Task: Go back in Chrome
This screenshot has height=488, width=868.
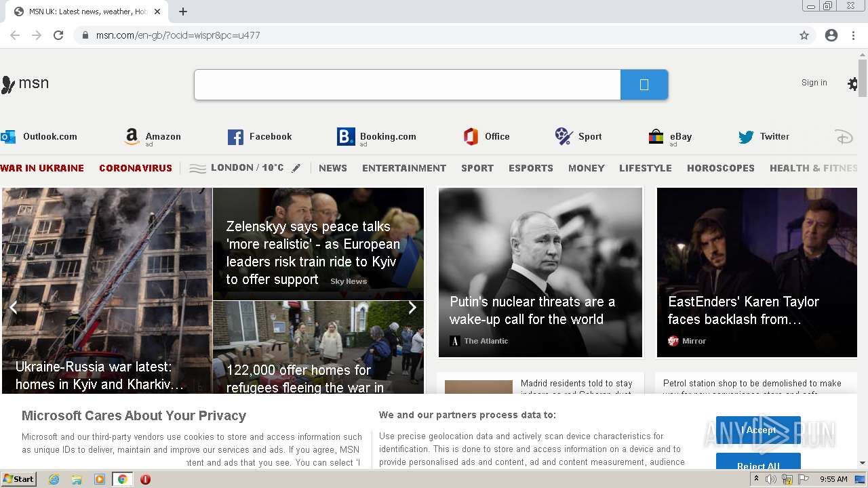Action: click(x=15, y=35)
